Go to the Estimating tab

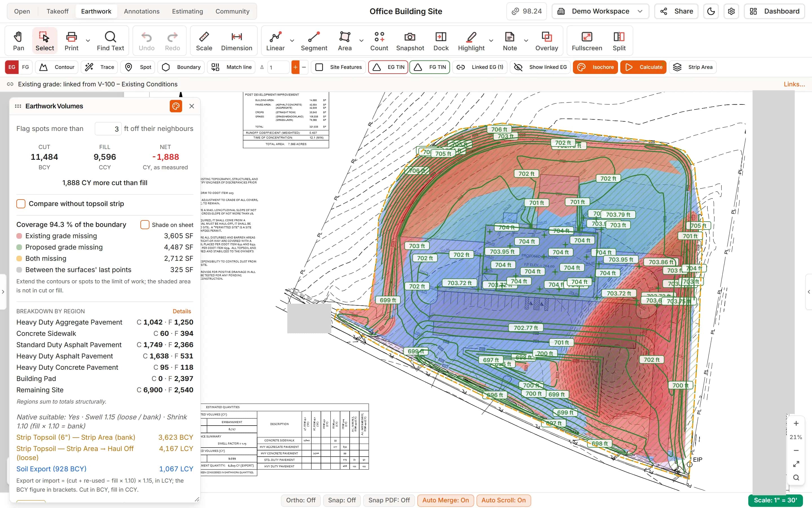click(x=187, y=11)
